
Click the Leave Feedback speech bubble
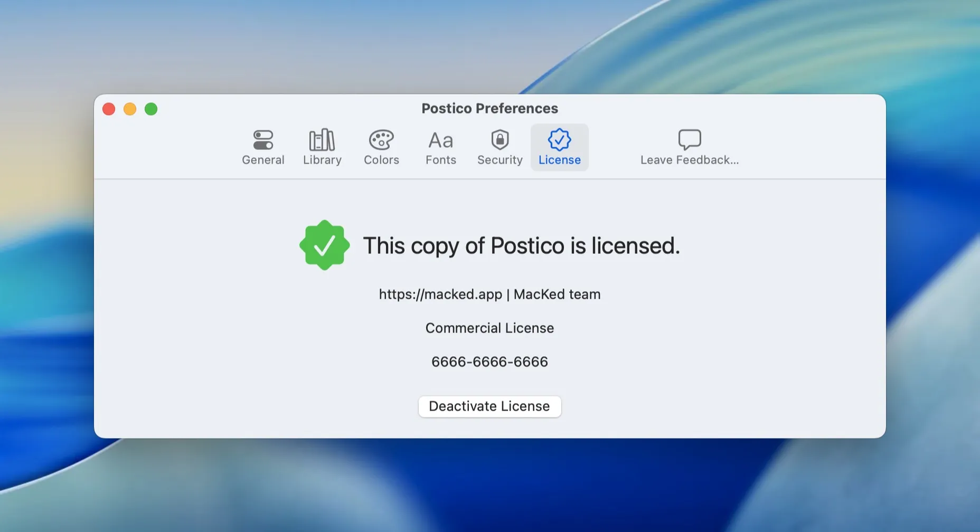pos(690,147)
